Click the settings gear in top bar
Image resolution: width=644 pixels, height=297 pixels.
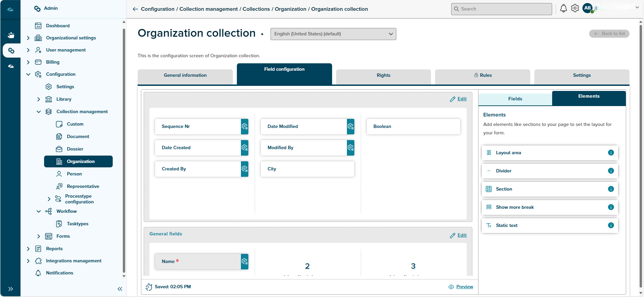575,8
